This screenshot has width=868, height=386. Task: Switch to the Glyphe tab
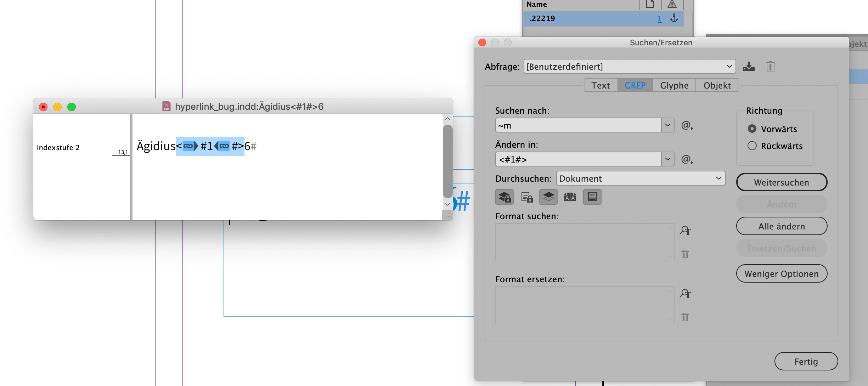coord(674,85)
